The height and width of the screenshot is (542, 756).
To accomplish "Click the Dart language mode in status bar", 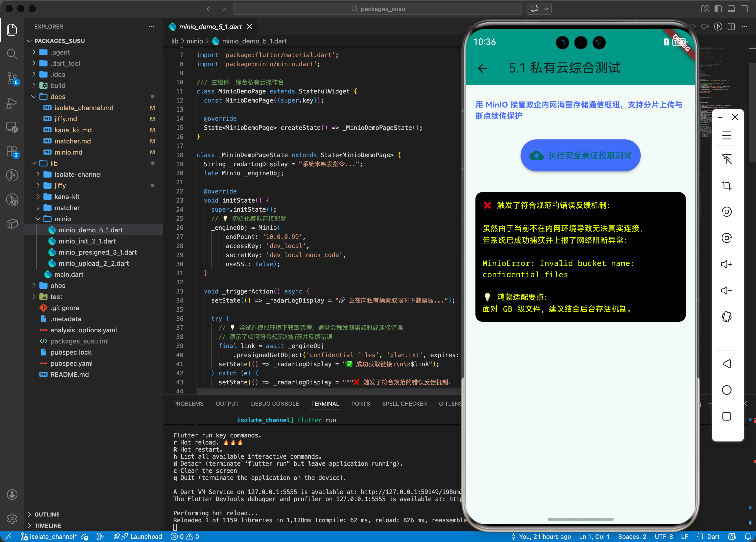I will (713, 536).
